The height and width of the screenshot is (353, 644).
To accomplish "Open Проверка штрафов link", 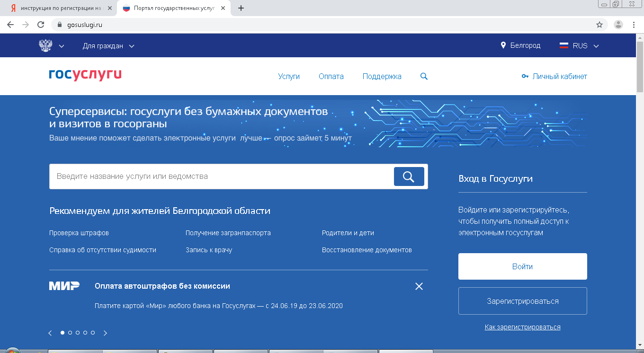I will pos(79,233).
